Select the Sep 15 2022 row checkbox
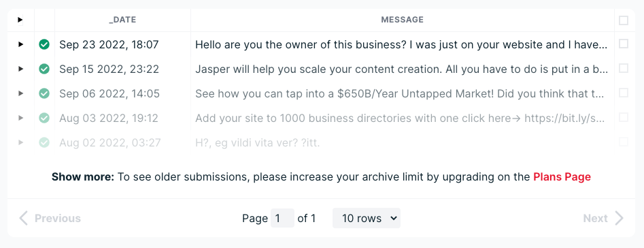The image size is (644, 248). pos(624,68)
